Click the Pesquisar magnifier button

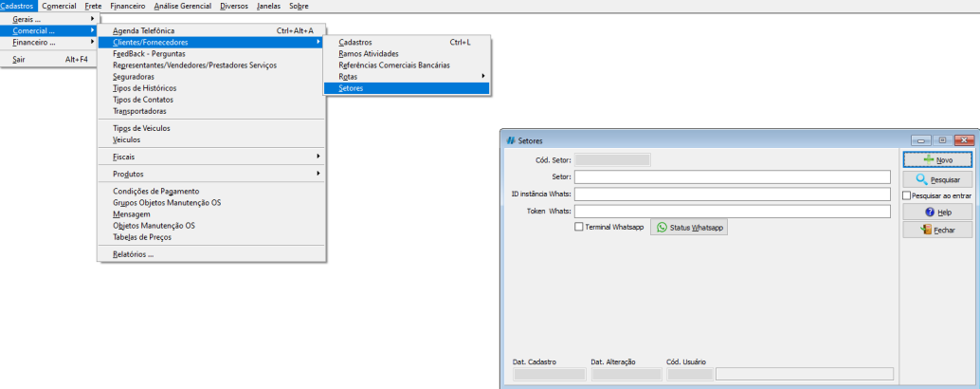[936, 178]
